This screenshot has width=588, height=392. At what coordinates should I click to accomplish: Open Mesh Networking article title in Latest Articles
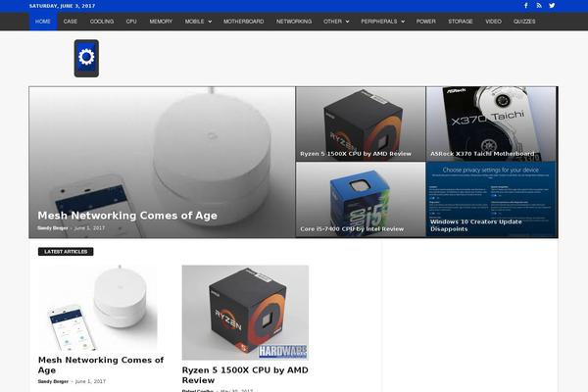[101, 365]
